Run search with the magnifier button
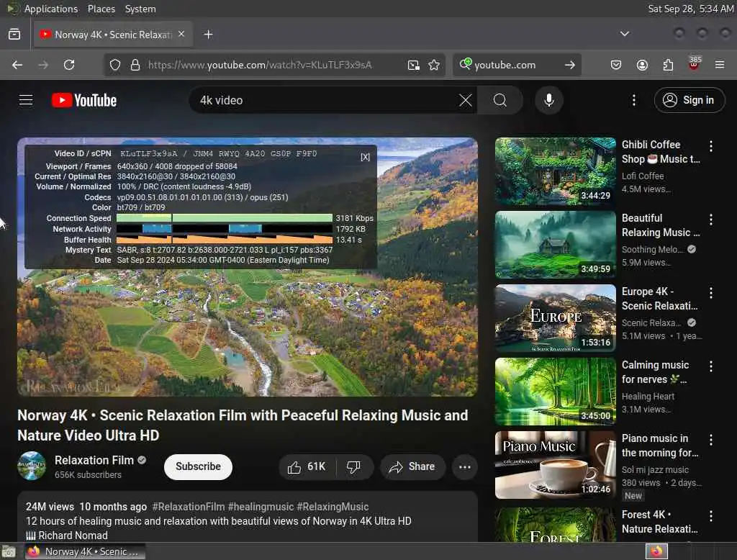 click(x=500, y=100)
